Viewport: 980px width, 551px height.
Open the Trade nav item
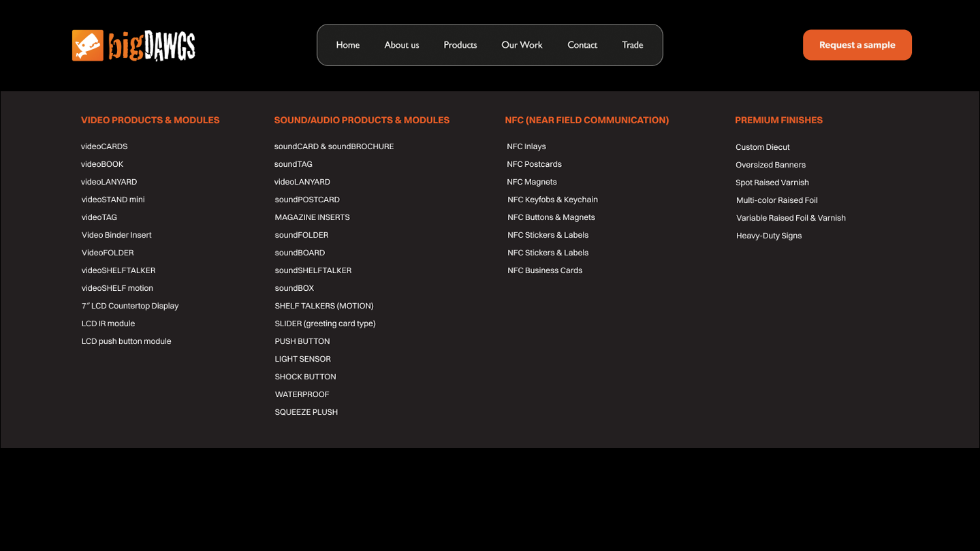coord(632,45)
